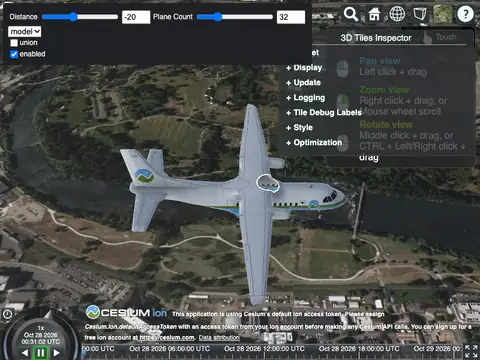Viewport: 480px width, 360px height.
Task: Expand the Update section
Action: click(303, 83)
